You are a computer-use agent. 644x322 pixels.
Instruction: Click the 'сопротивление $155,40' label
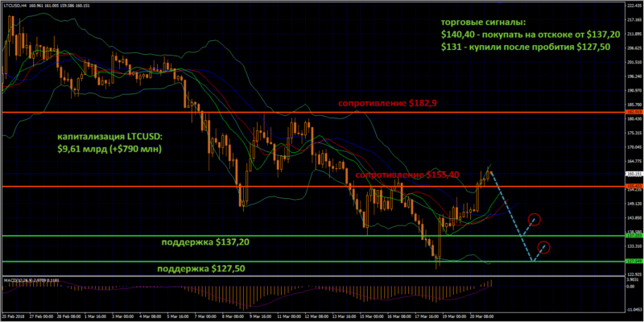[x=407, y=175]
